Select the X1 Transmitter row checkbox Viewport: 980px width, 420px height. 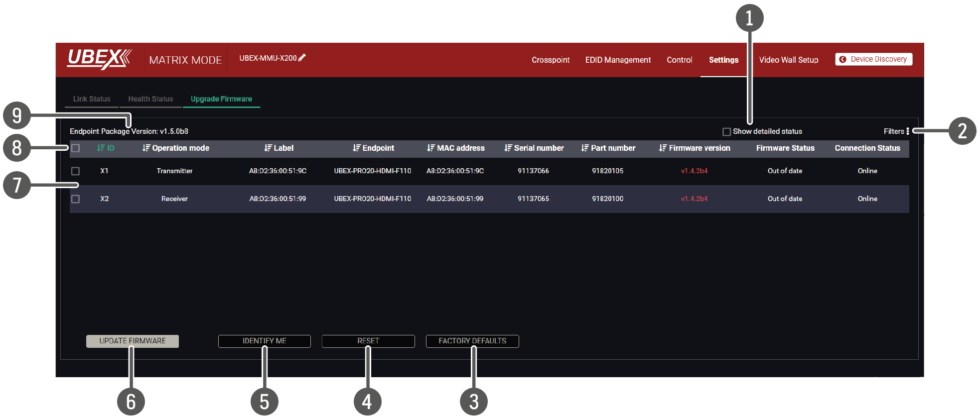pos(75,171)
